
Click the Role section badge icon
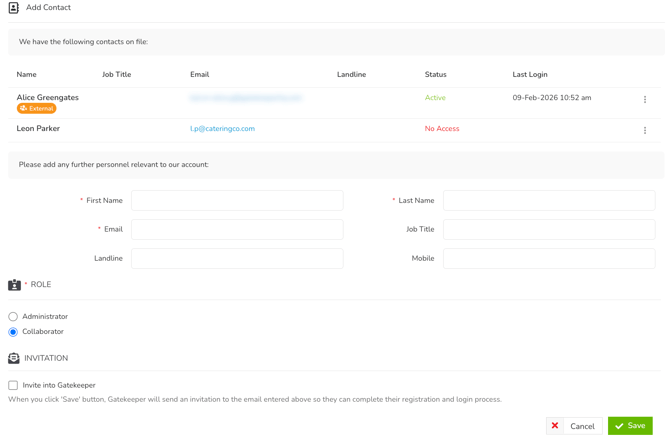point(14,285)
